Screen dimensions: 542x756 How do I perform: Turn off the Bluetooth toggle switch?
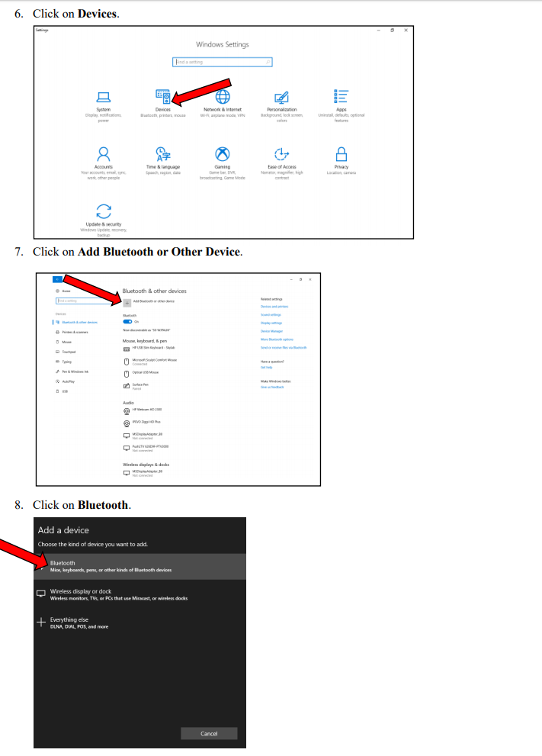(x=127, y=321)
